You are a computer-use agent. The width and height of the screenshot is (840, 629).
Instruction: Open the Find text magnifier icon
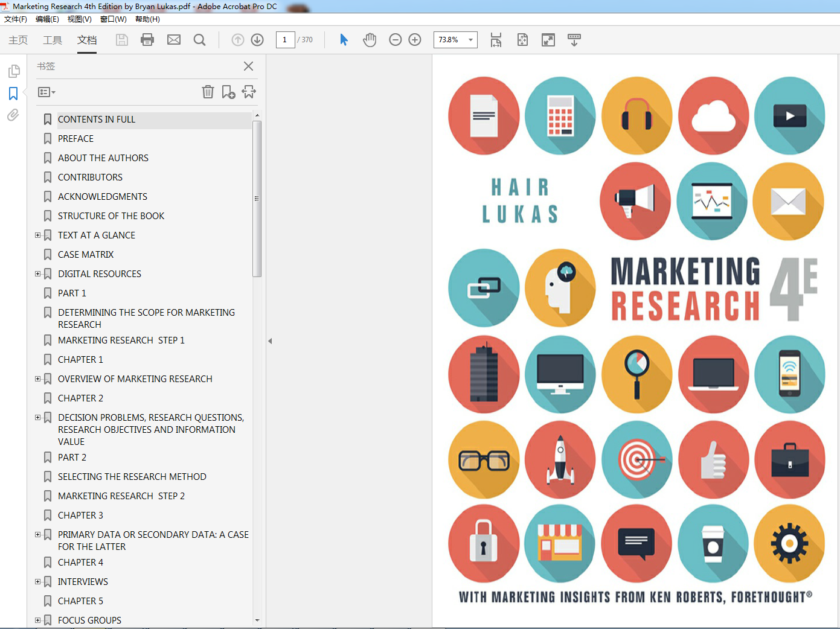pyautogui.click(x=199, y=40)
